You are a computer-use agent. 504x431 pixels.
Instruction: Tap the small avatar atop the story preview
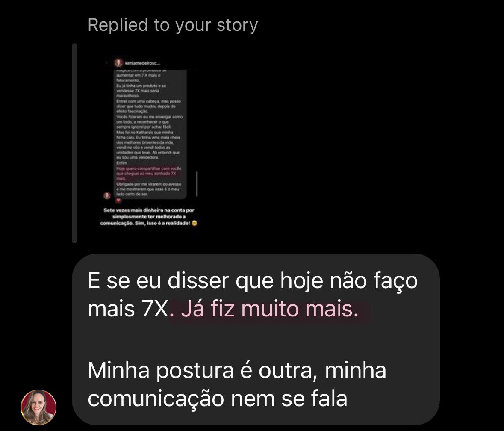pyautogui.click(x=118, y=63)
